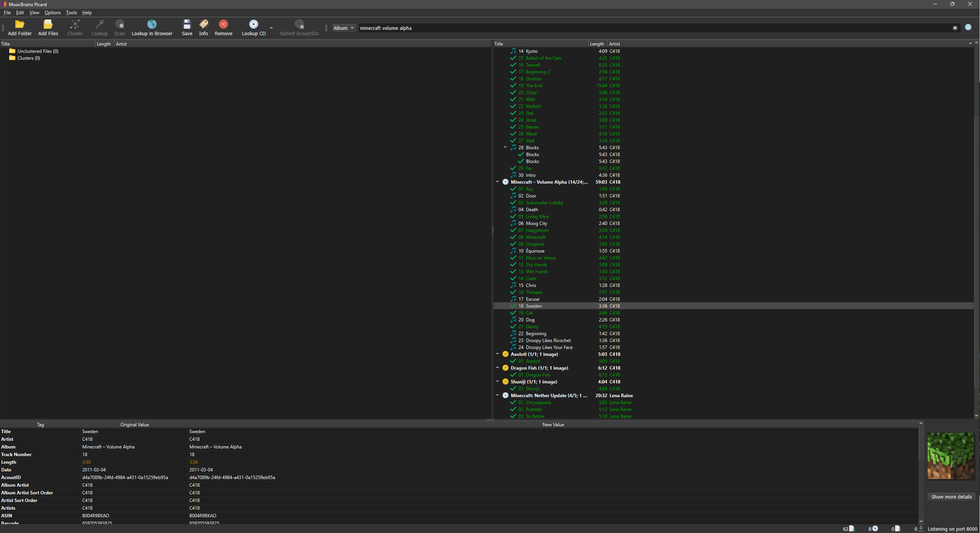This screenshot has height=533, width=980.
Task: Collapse the Minecraft: Nether Update album
Action: tap(497, 395)
